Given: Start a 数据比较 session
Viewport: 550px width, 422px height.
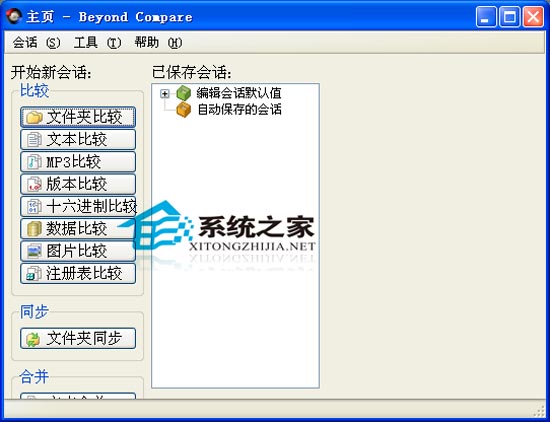Looking at the screenshot, I should coord(78,229).
